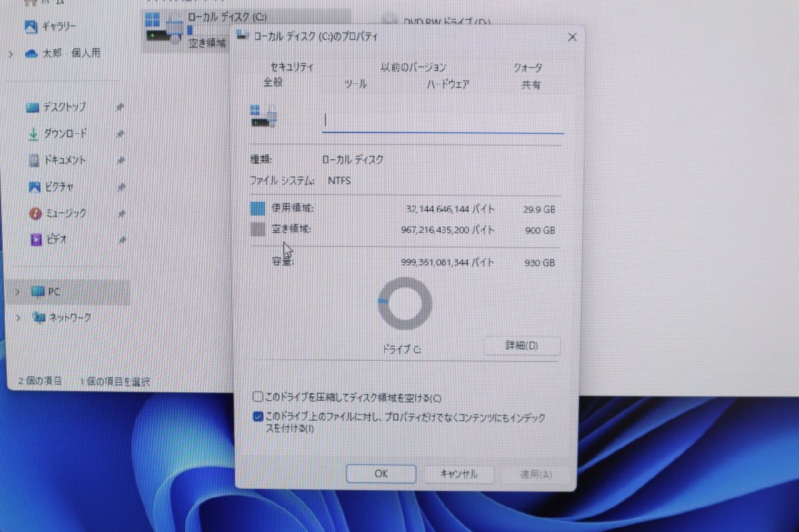Click the OneDrive cloud icon
The height and width of the screenshot is (532, 799).
[x=31, y=54]
